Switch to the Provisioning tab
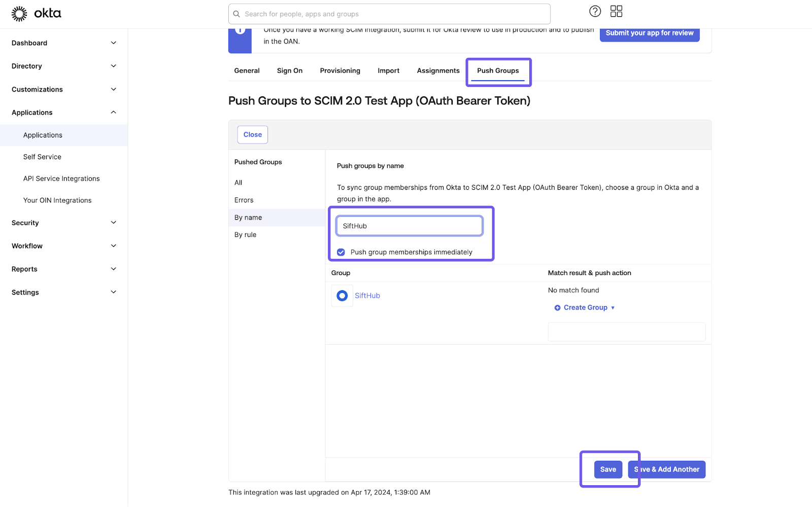Viewport: 812px width, 507px height. click(x=340, y=71)
